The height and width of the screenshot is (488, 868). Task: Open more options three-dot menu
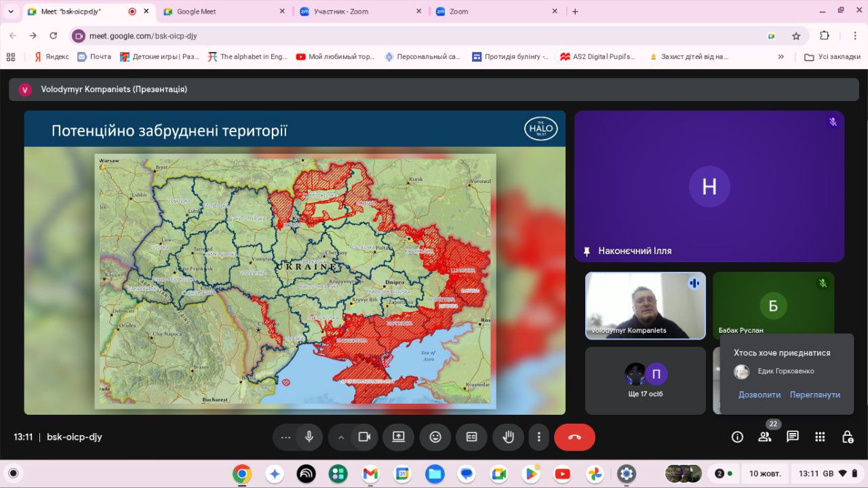tap(539, 437)
